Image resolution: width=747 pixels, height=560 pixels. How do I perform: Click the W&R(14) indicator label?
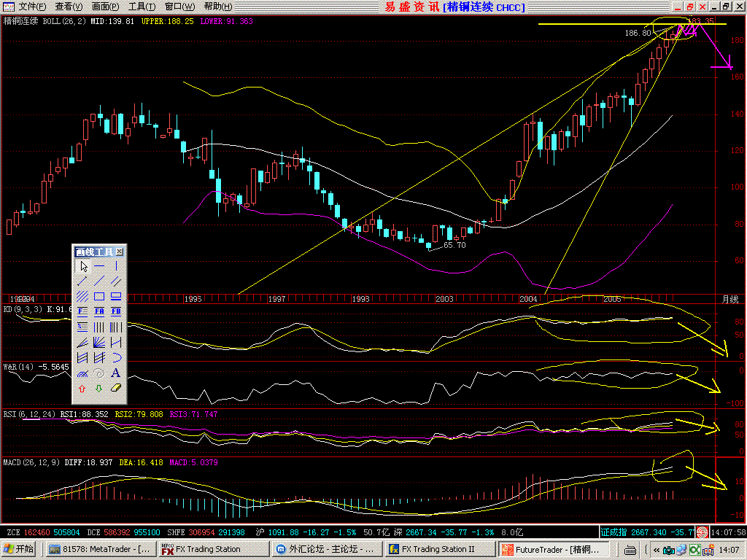(18, 367)
